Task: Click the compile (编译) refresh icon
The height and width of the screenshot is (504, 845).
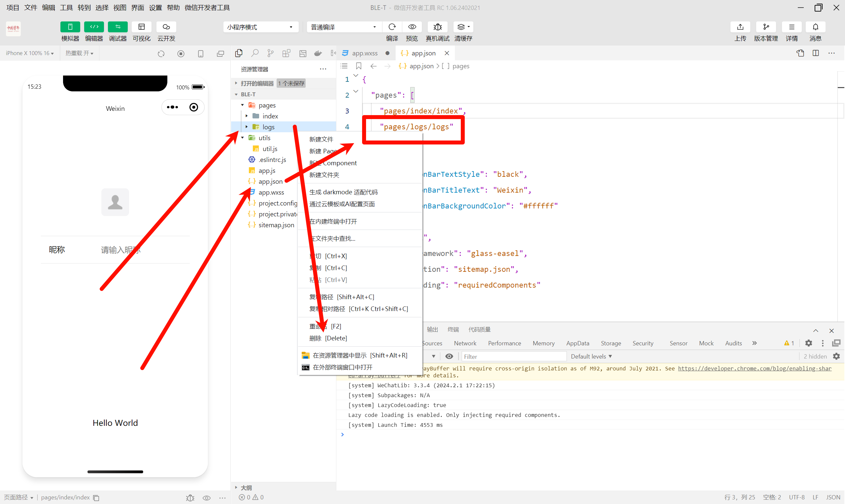Action: point(392,27)
